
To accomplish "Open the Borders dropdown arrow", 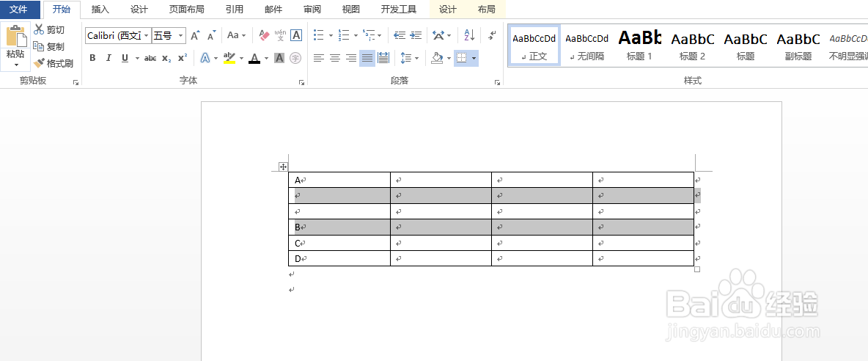I will (x=474, y=58).
